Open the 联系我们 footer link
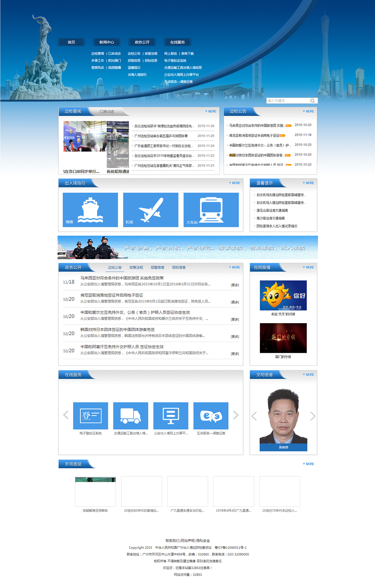Image resolution: width=375 pixels, height=588 pixels. [x=172, y=540]
